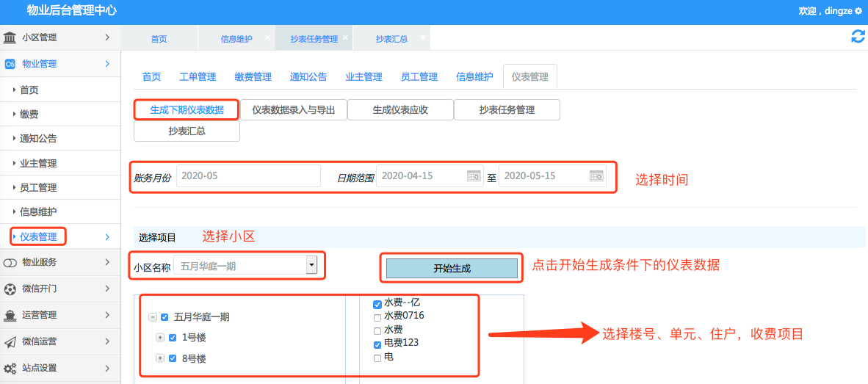The height and width of the screenshot is (384, 868).
Task: Click the 站点设置 gears icon
Action: (x=10, y=368)
